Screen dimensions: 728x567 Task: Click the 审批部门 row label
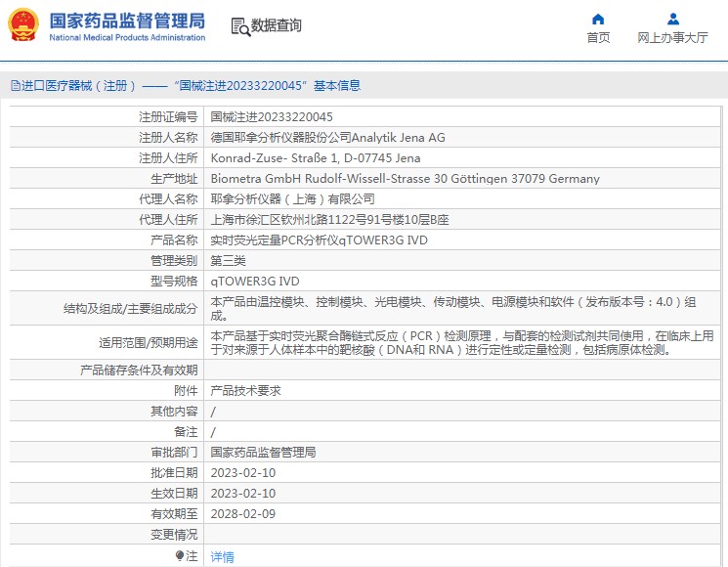[x=174, y=452]
